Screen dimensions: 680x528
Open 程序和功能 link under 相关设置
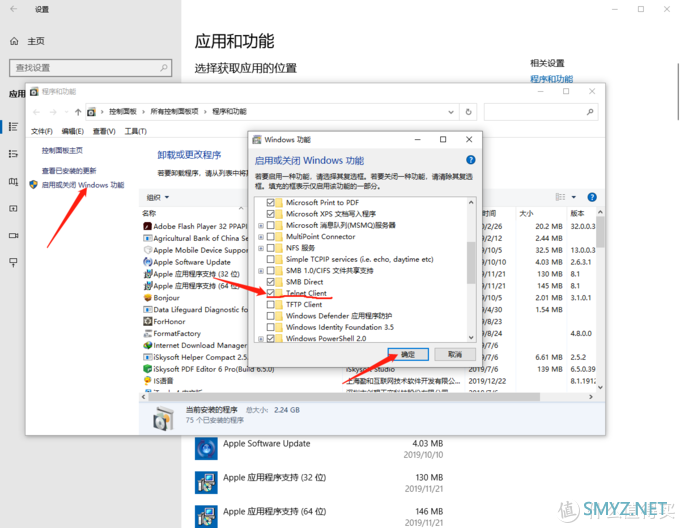click(x=551, y=79)
